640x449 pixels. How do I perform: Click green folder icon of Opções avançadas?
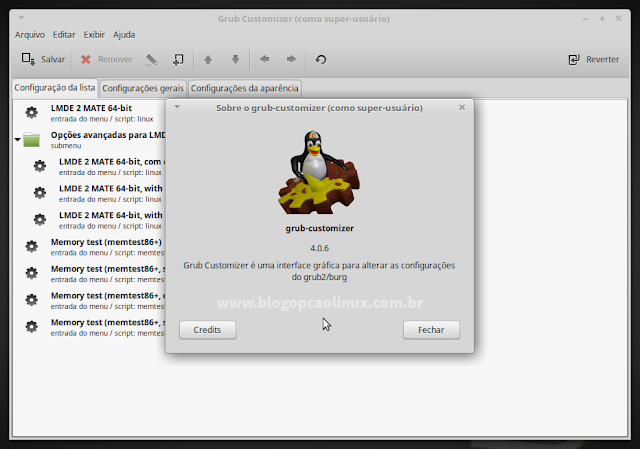[x=31, y=140]
